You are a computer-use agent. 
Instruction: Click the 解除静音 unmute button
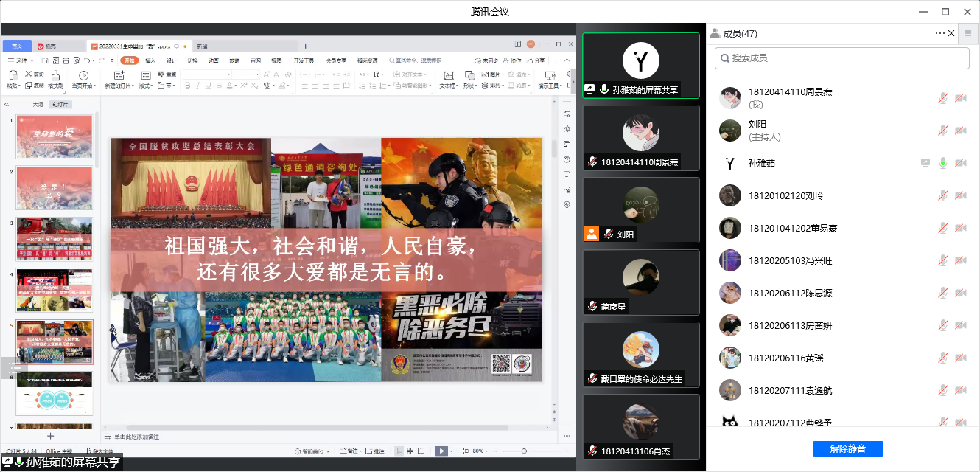pos(847,448)
